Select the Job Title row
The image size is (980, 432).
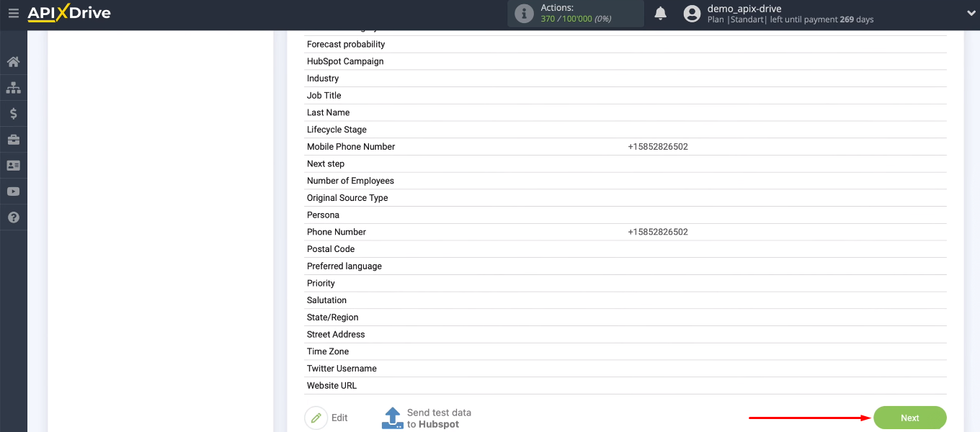pyautogui.click(x=625, y=96)
